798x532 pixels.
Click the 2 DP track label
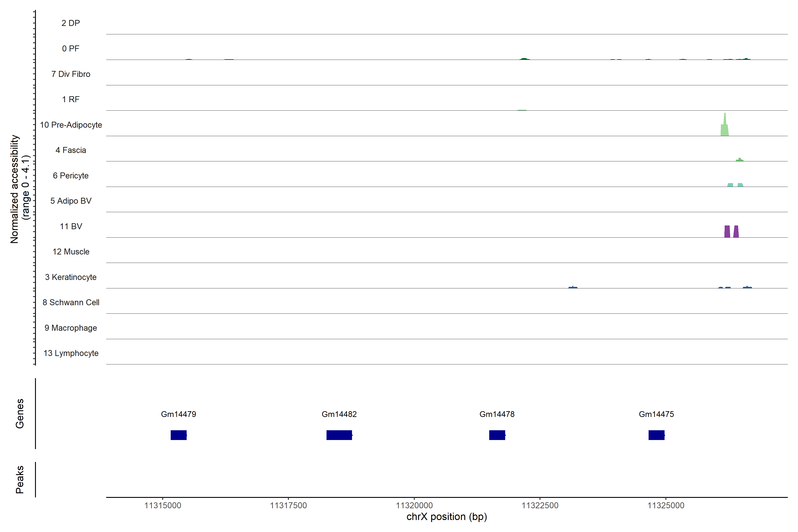(71, 23)
